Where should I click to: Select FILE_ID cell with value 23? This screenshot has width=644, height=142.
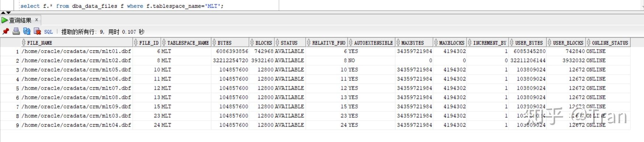pyautogui.click(x=147, y=116)
